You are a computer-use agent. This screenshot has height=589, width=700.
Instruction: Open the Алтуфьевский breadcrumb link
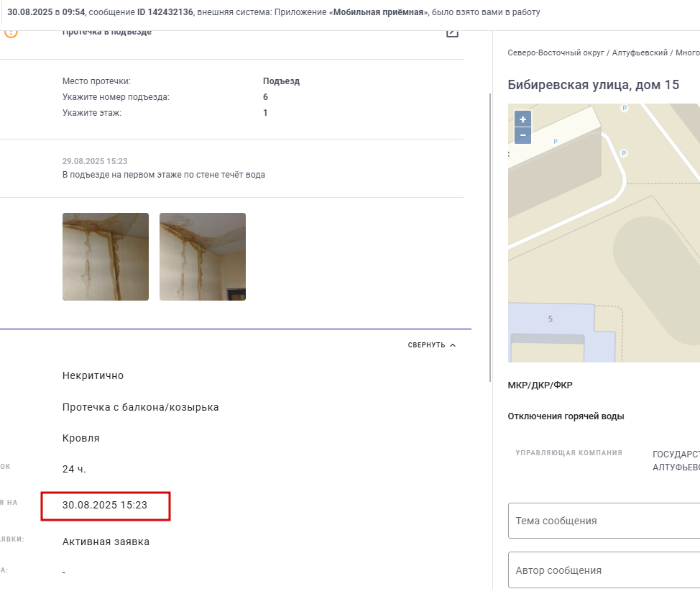640,52
